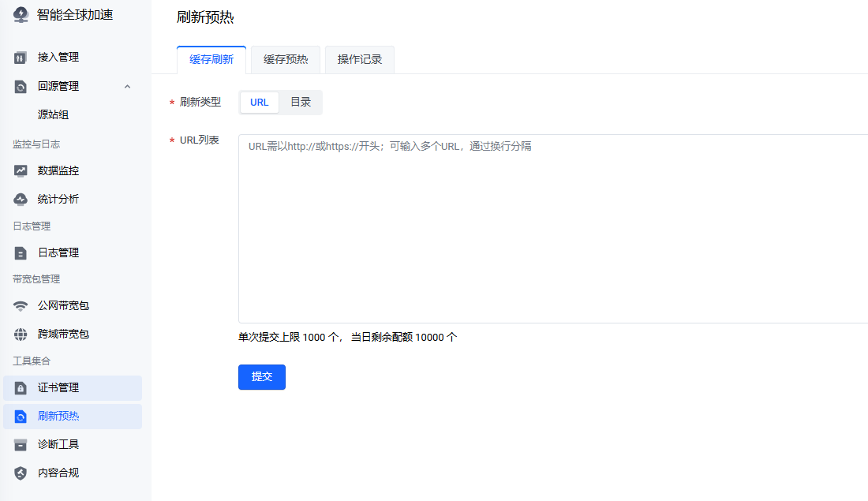Open 源站组 in the sidebar

coord(54,115)
